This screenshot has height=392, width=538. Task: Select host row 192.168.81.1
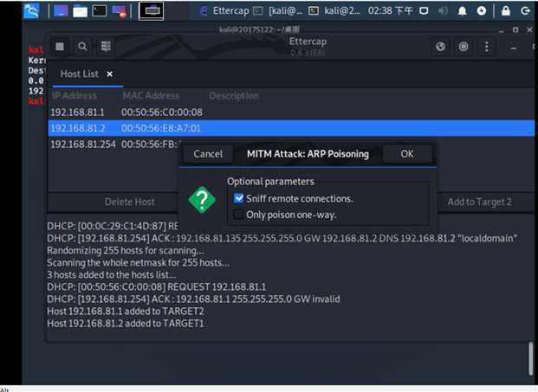tap(291, 112)
